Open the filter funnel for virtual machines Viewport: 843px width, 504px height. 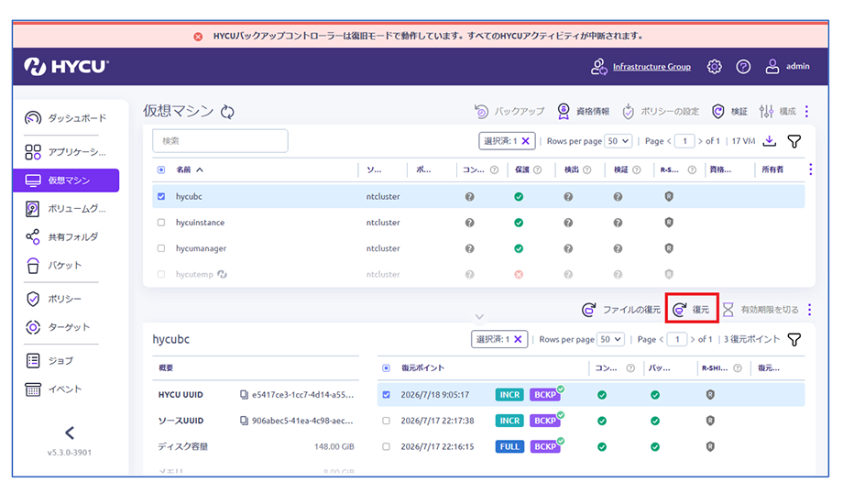794,141
